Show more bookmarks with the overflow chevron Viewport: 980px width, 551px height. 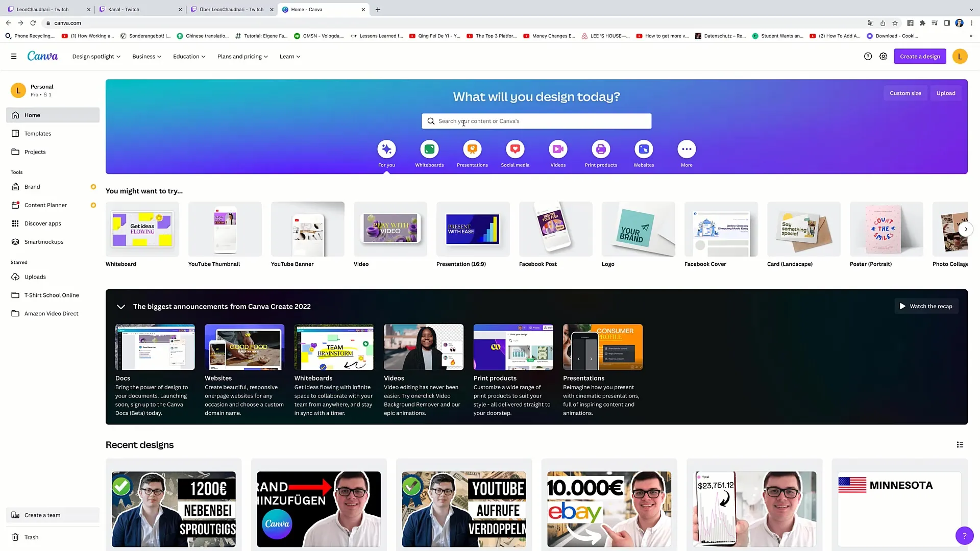click(971, 36)
